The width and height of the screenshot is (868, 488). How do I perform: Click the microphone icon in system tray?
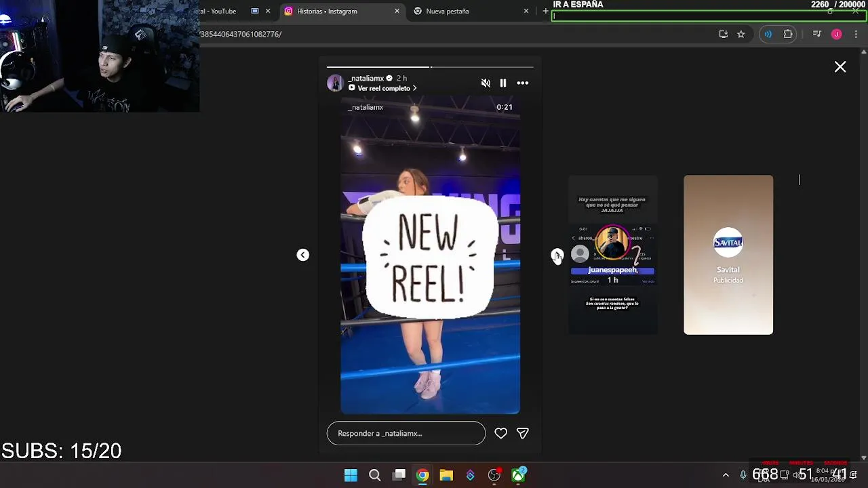tap(743, 475)
